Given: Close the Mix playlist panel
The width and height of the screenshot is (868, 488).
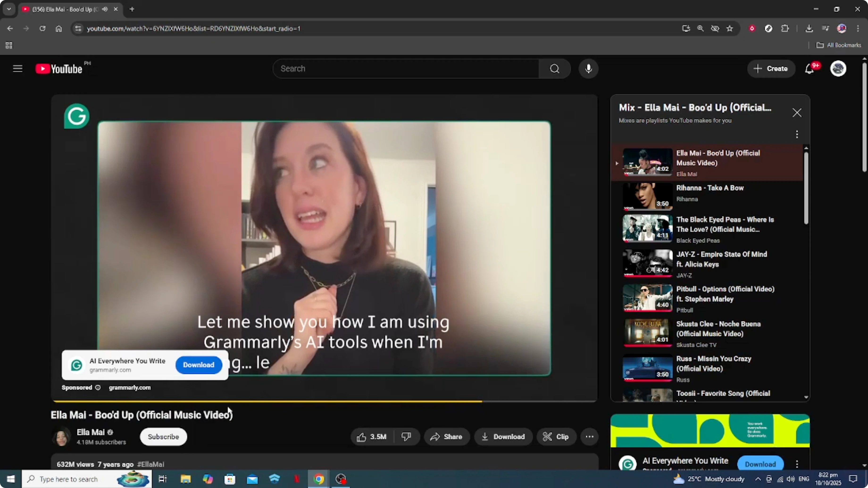Looking at the screenshot, I should point(797,112).
